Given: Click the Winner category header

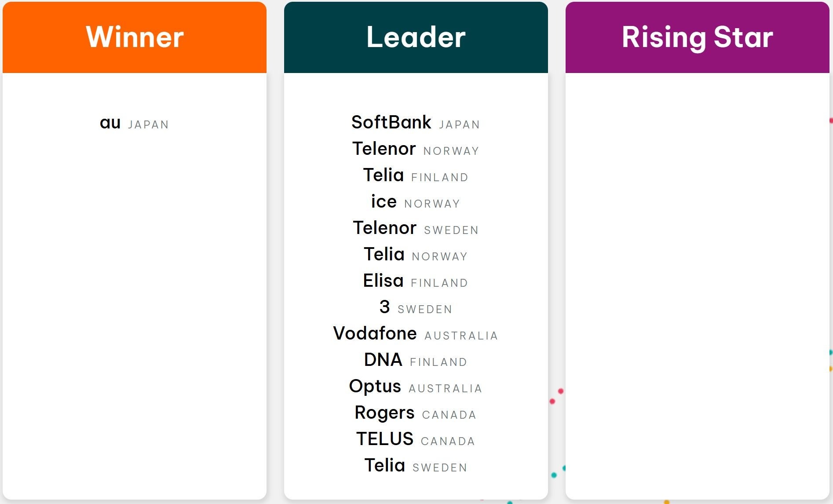Looking at the screenshot, I should point(135,37).
